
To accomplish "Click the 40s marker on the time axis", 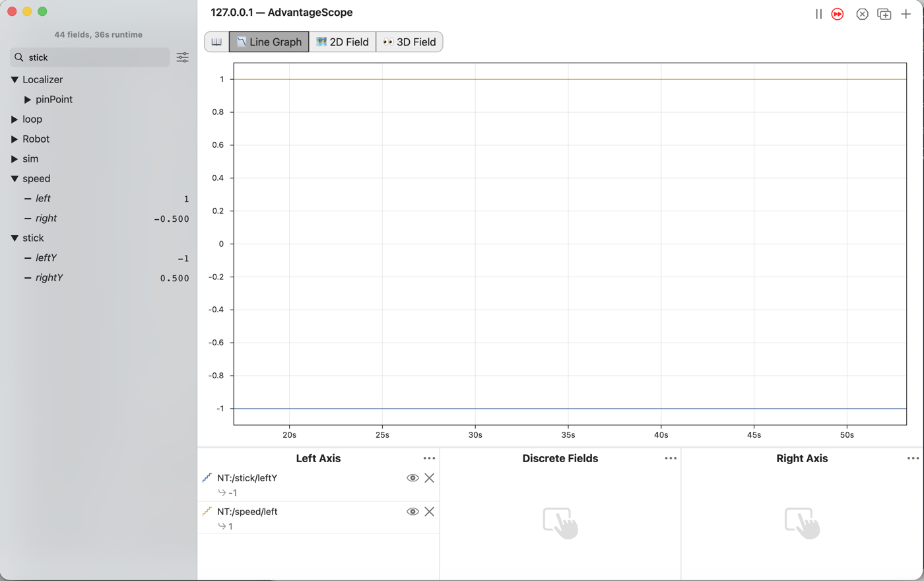I will click(x=661, y=434).
